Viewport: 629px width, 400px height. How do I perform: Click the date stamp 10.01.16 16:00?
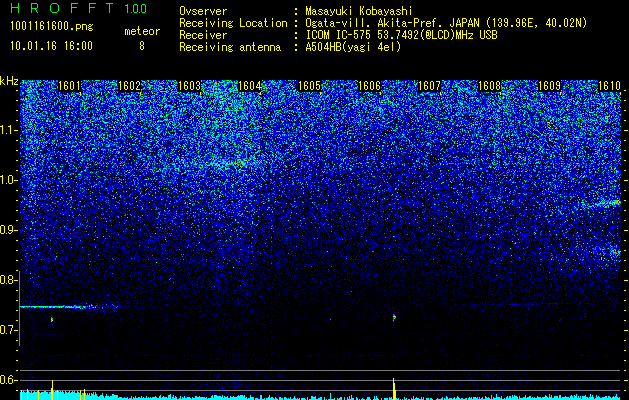51,46
